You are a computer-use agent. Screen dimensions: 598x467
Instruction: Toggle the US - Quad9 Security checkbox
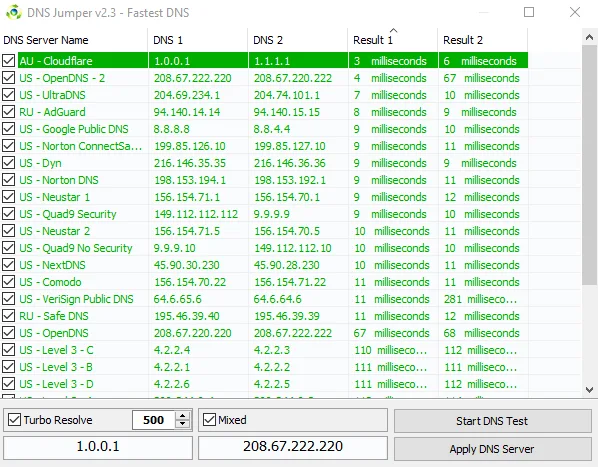tap(8, 213)
